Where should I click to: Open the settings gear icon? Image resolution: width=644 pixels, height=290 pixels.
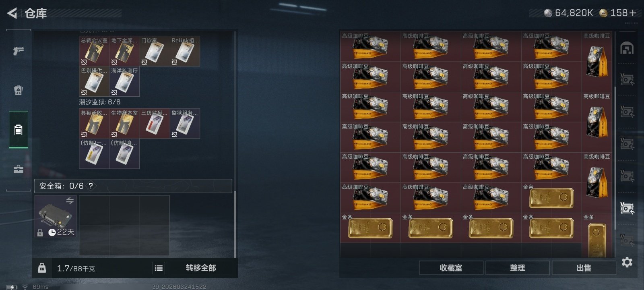[x=627, y=263]
